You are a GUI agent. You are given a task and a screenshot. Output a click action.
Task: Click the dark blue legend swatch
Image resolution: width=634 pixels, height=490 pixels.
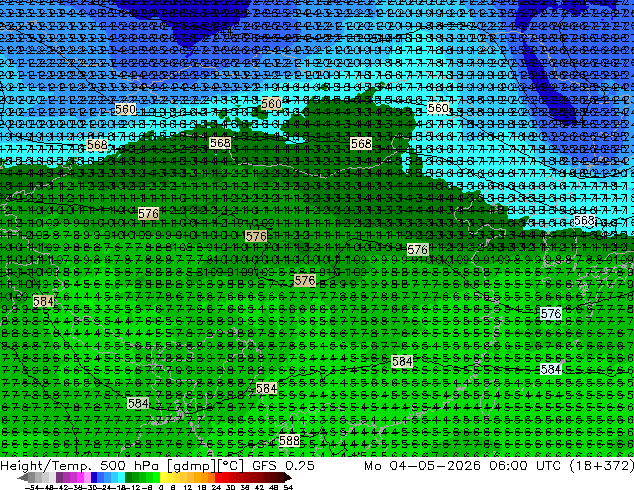click(94, 478)
